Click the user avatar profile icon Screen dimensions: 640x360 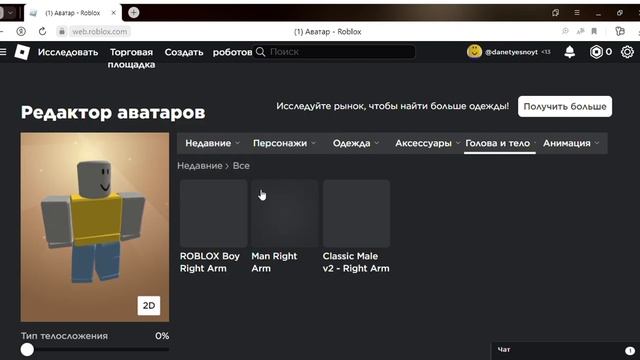[474, 52]
